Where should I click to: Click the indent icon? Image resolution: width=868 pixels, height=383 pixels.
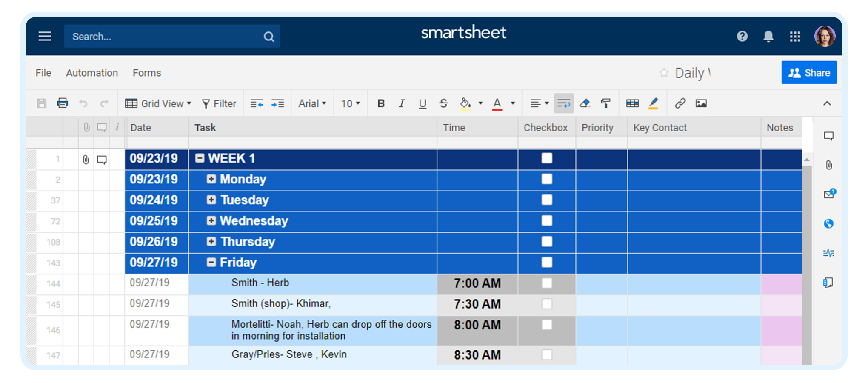point(277,103)
